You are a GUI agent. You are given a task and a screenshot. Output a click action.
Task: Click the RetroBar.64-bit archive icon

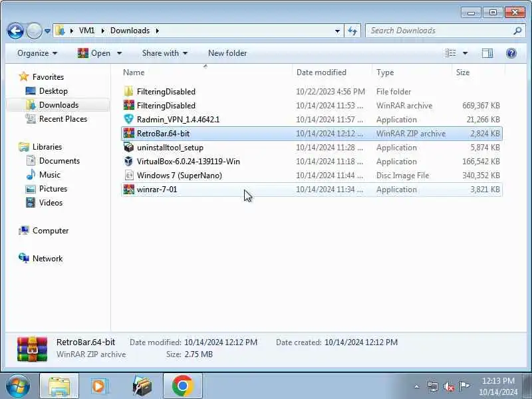pyautogui.click(x=128, y=134)
